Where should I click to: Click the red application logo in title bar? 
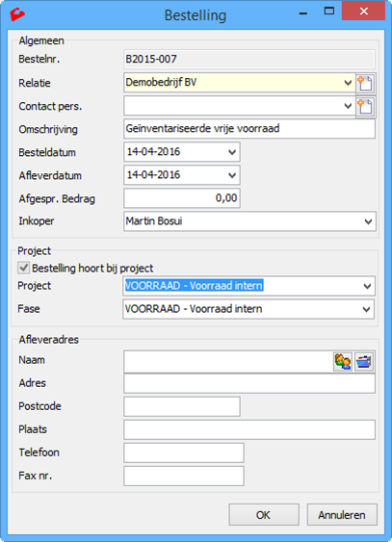[x=17, y=14]
